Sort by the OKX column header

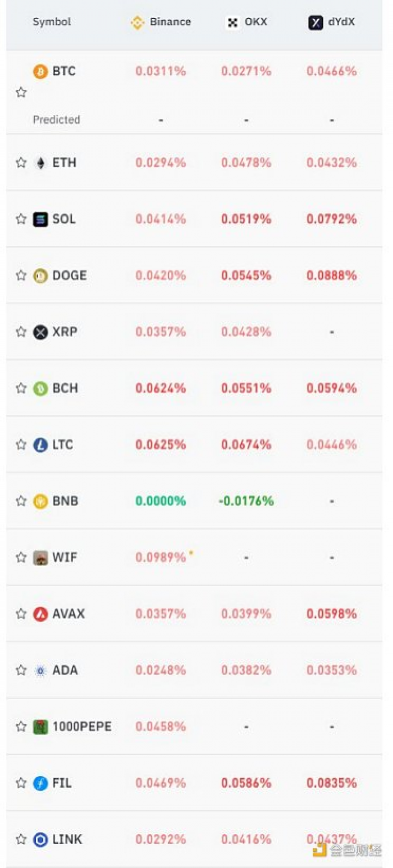point(246,22)
